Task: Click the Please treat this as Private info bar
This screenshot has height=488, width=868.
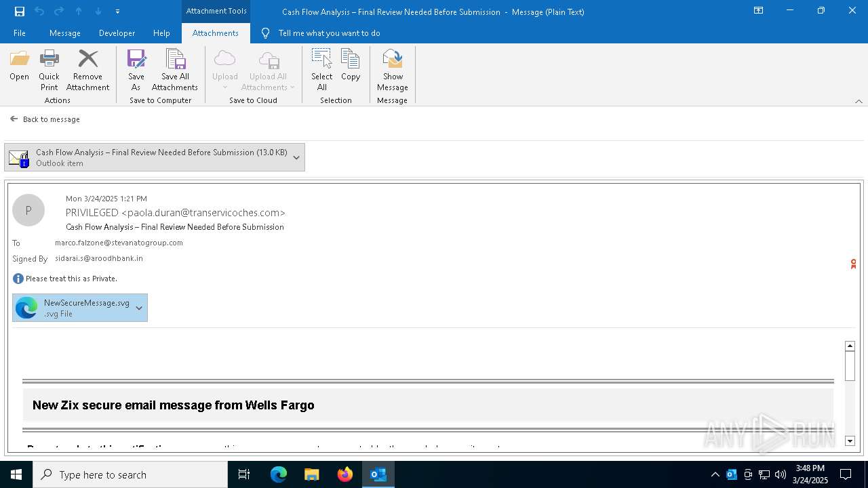Action: click(65, 279)
